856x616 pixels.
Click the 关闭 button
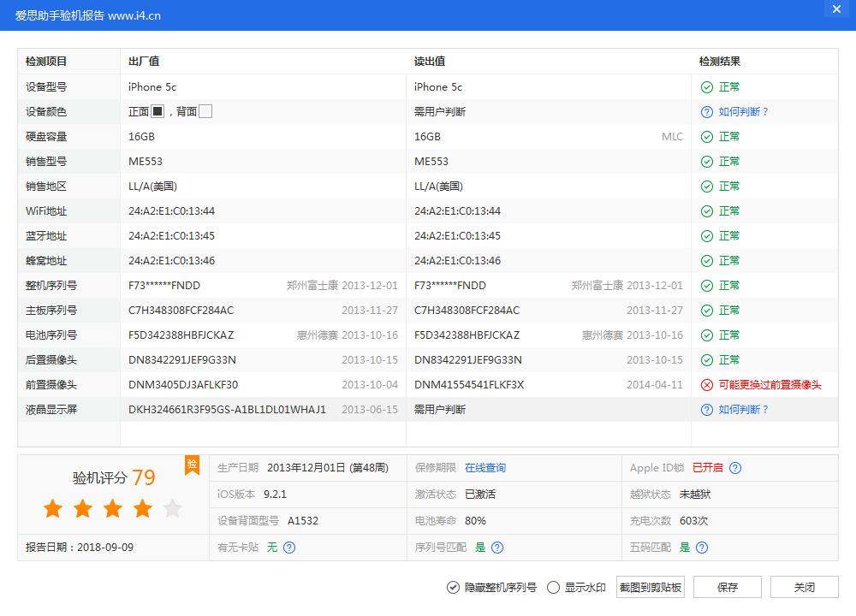coord(803,587)
